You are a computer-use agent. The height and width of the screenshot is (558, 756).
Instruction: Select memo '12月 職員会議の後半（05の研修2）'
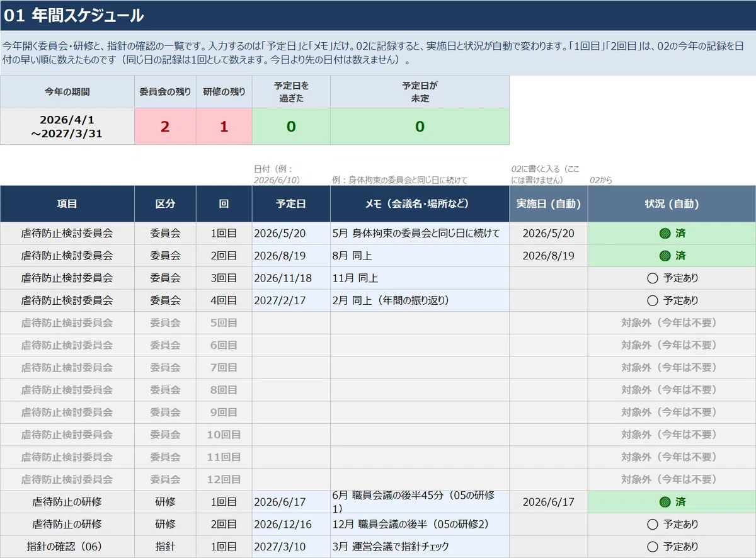(x=420, y=524)
